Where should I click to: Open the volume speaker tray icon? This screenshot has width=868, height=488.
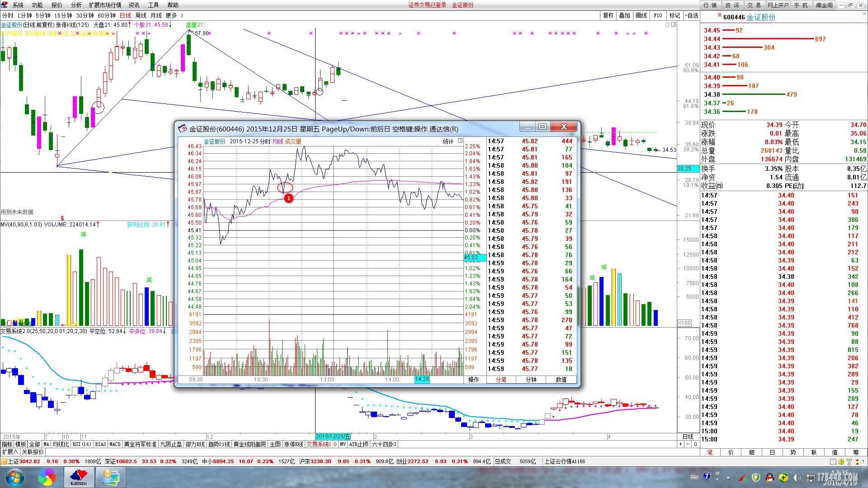pos(797,477)
